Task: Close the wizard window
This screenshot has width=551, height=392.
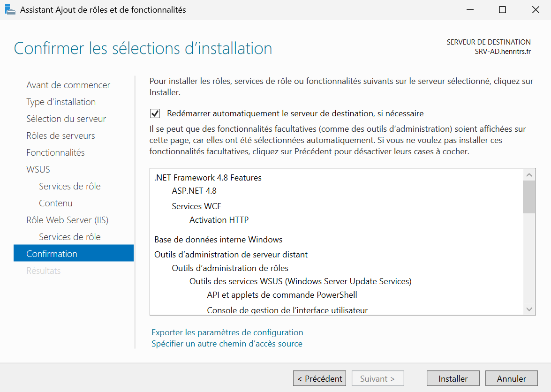Action: coord(536,10)
